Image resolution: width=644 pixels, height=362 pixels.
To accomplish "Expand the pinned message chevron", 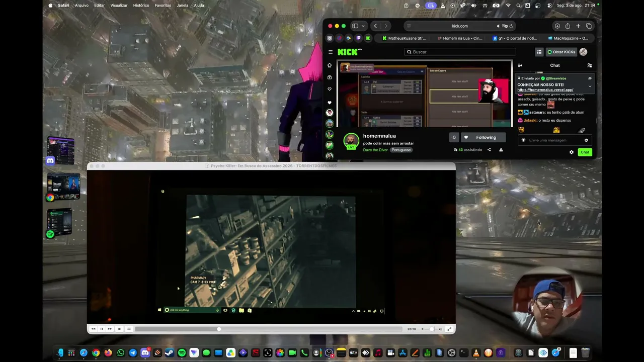I will pos(590,86).
